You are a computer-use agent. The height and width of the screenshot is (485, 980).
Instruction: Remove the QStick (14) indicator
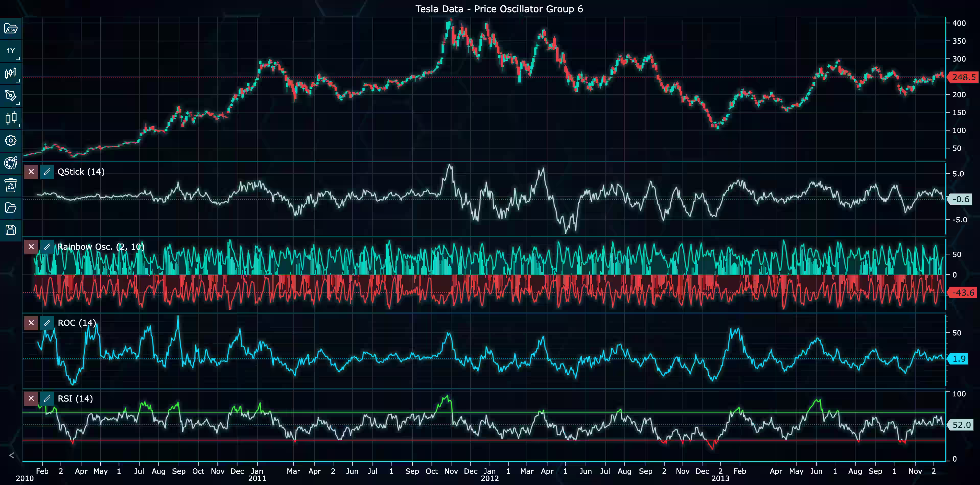pos(31,172)
